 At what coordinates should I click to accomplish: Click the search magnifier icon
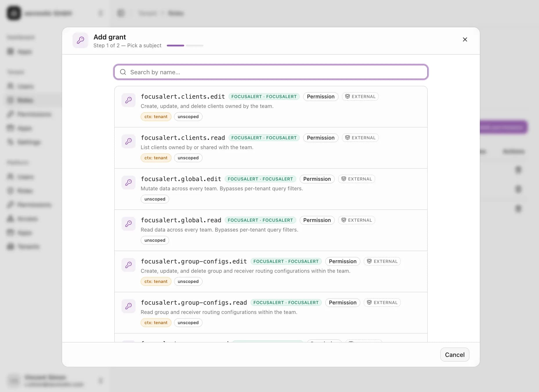pyautogui.click(x=123, y=72)
